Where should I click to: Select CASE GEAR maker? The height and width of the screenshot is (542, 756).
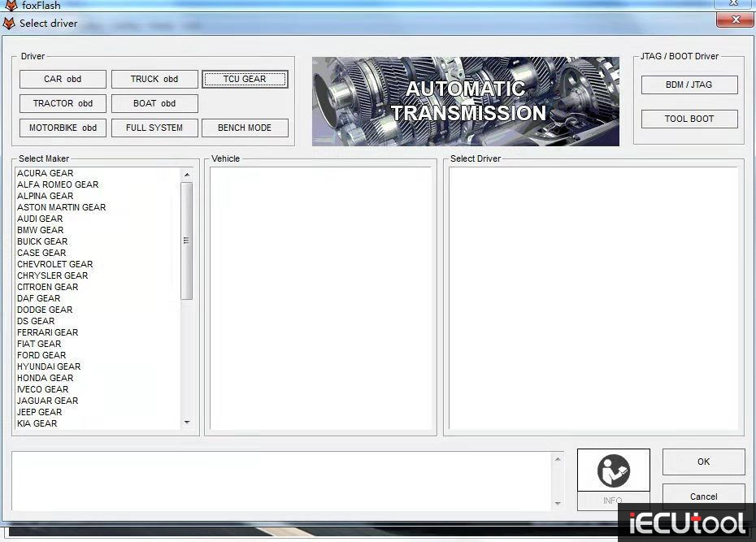point(41,253)
